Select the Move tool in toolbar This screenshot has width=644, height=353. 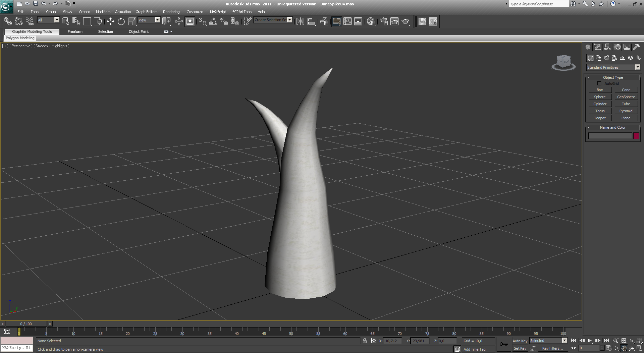[x=110, y=21]
